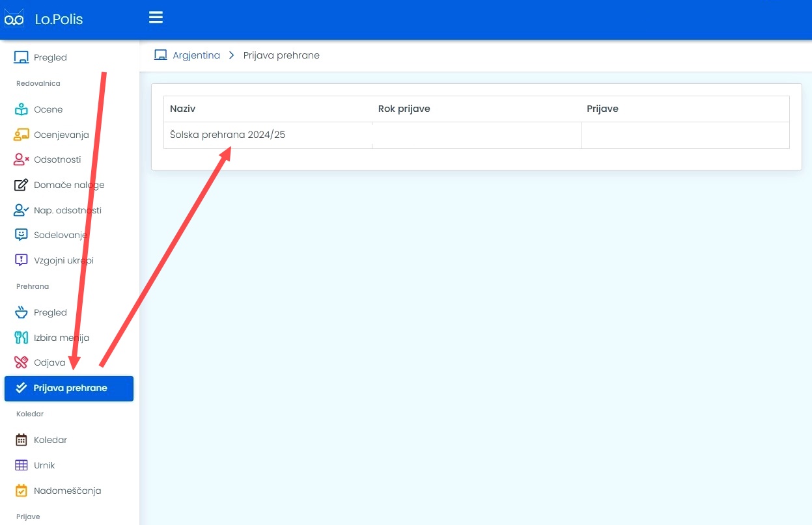Click the Lo.Polis owl logo icon

coord(14,19)
